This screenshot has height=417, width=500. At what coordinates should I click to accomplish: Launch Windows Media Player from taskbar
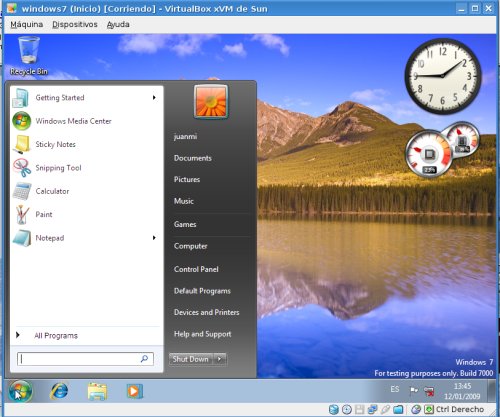[135, 391]
